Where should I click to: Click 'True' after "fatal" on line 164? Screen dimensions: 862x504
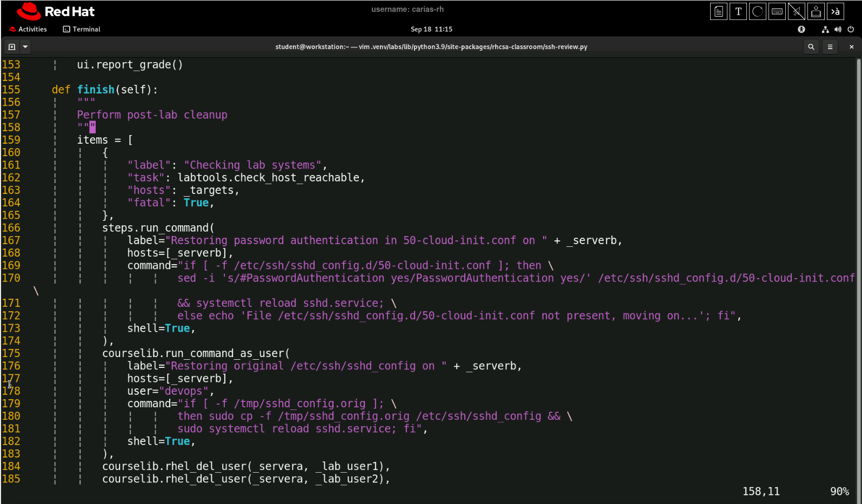pyautogui.click(x=196, y=203)
